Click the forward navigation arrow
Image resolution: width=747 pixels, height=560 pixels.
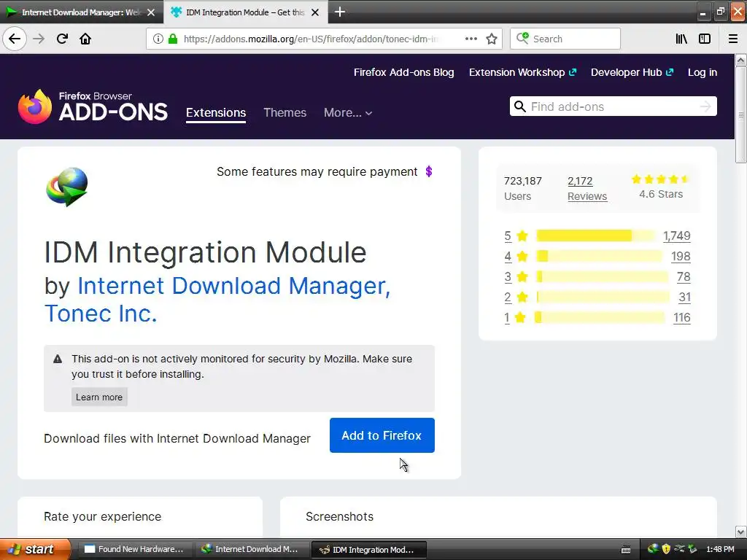(x=39, y=39)
